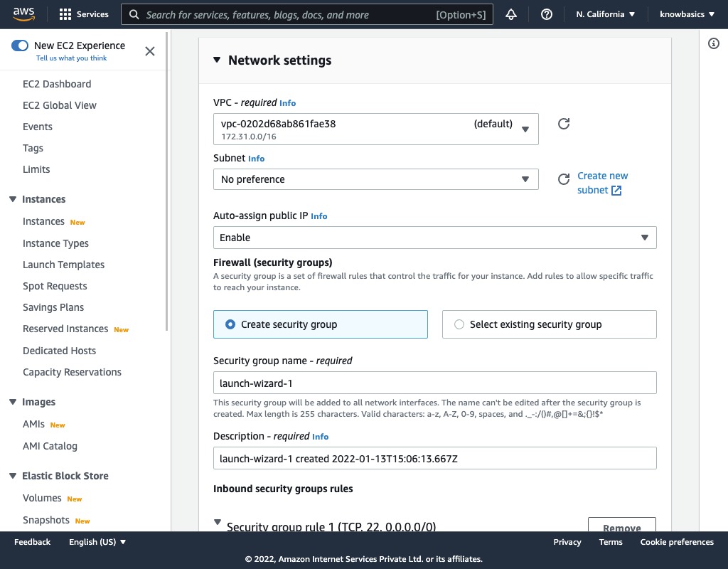Viewport: 728px width, 569px height.
Task: Click Info link next to VPC
Action: pyautogui.click(x=287, y=103)
